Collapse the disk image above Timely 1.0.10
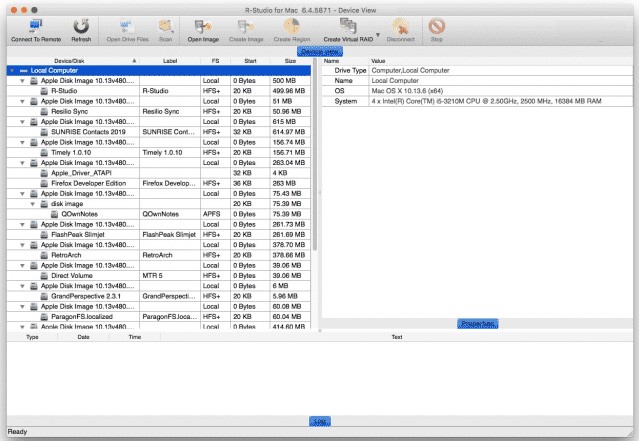Image resolution: width=639 pixels, height=441 pixels. click(x=22, y=143)
